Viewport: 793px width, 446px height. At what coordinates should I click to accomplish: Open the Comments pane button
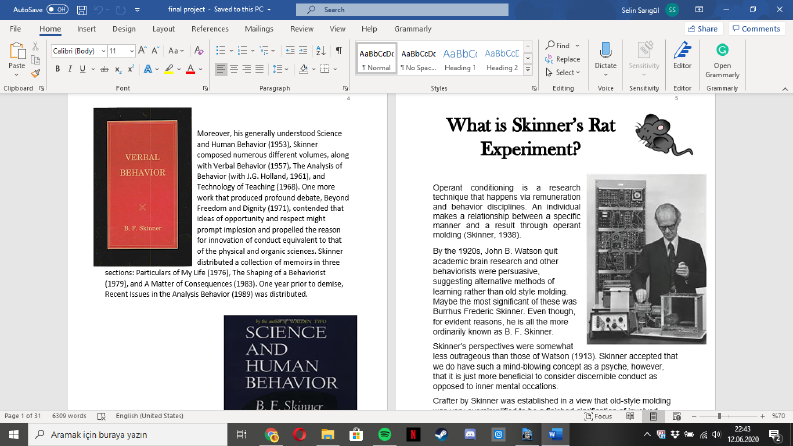pyautogui.click(x=757, y=29)
